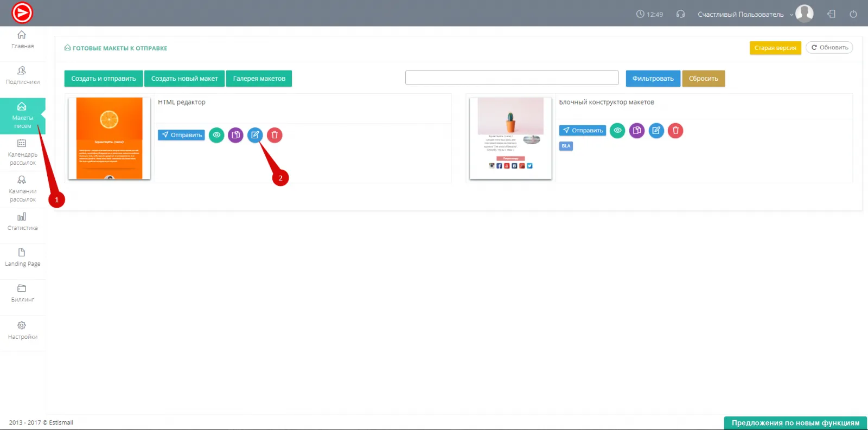Delete the Блочный конструктор макетов template
This screenshot has width=868, height=430.
[675, 131]
